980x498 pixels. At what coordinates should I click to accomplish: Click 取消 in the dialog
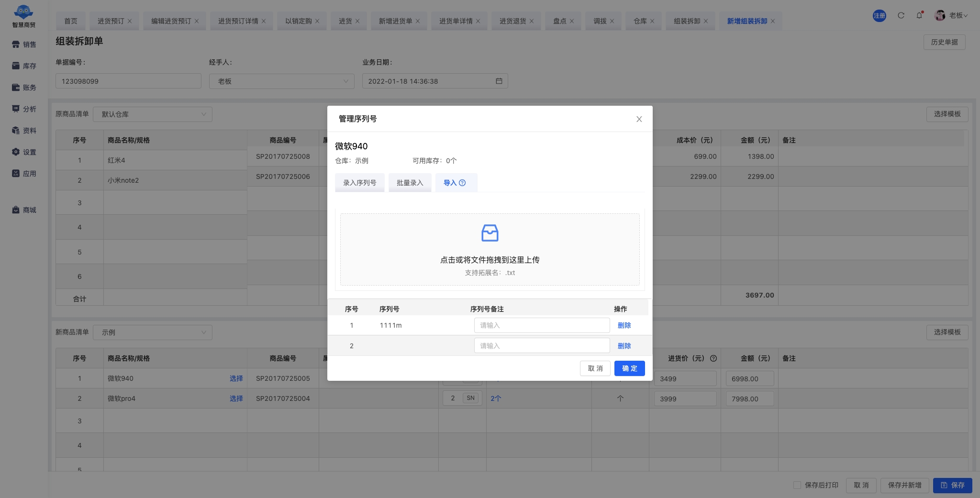(x=595, y=368)
